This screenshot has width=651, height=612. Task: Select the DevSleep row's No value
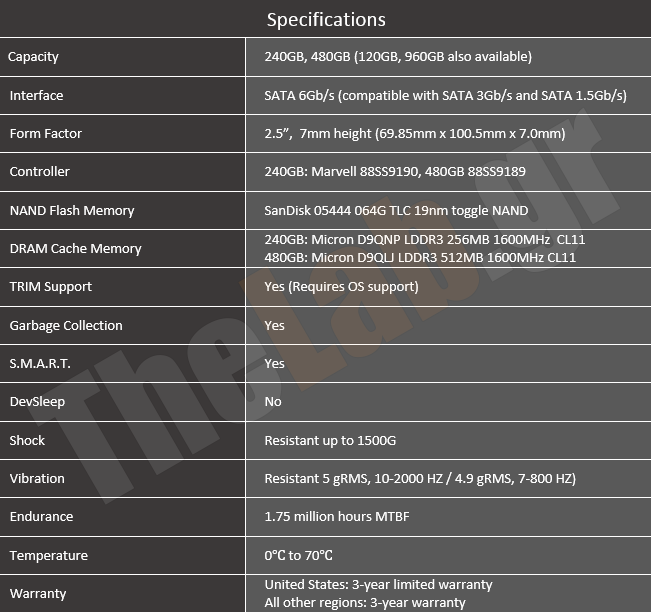[273, 402]
